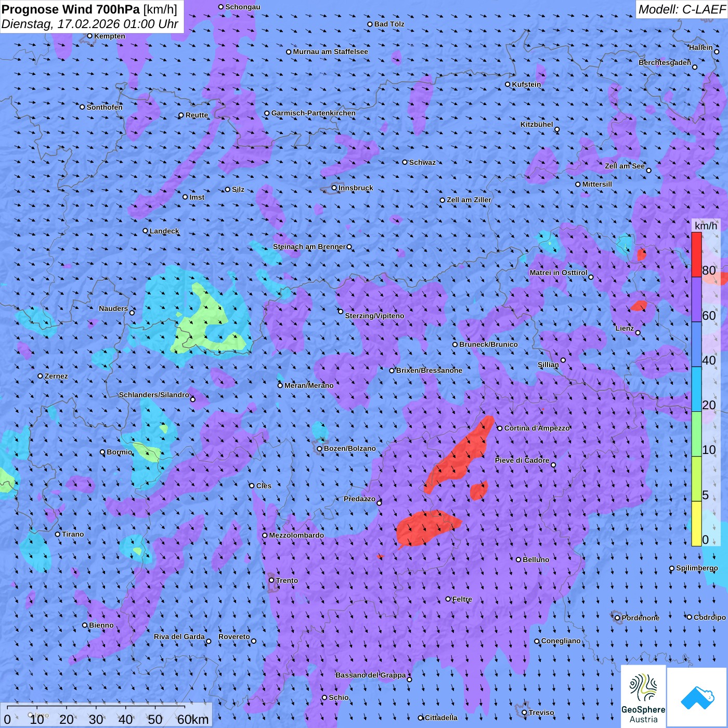Viewport: 728px width, 728px height.
Task: Click the yellow 0 km/h legend color
Action: [696, 524]
